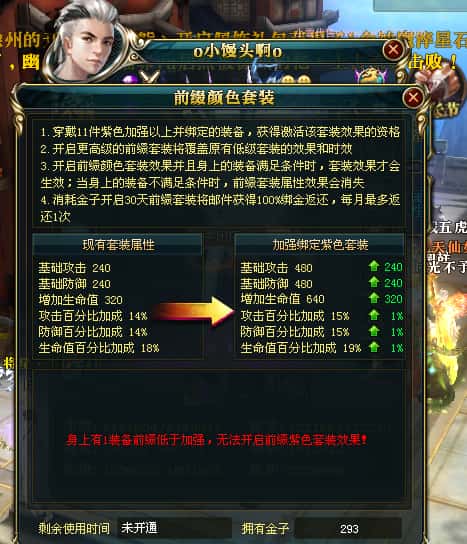The width and height of the screenshot is (467, 544).
Task: Click the green arrow beside 生命值百分比加成 19%
Action: click(374, 347)
